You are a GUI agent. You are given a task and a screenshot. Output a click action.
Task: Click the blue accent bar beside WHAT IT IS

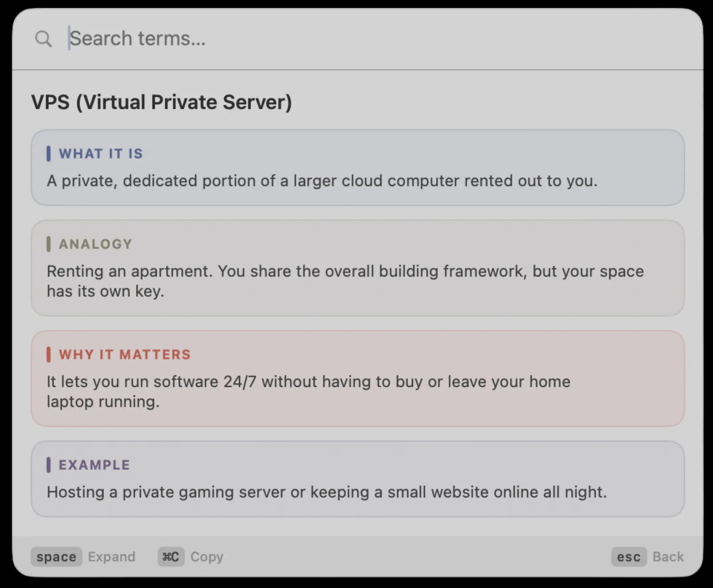(48, 154)
